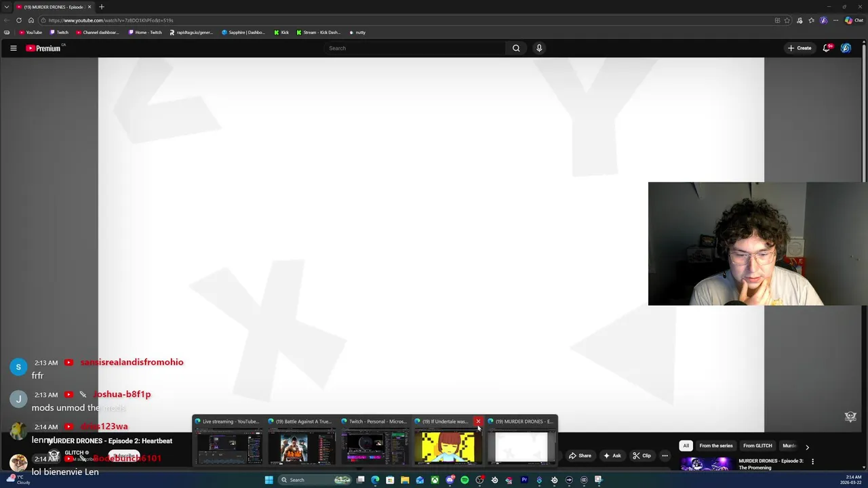Open Adobe Premiere Pro from taskbar
868x488 pixels.
tap(524, 480)
